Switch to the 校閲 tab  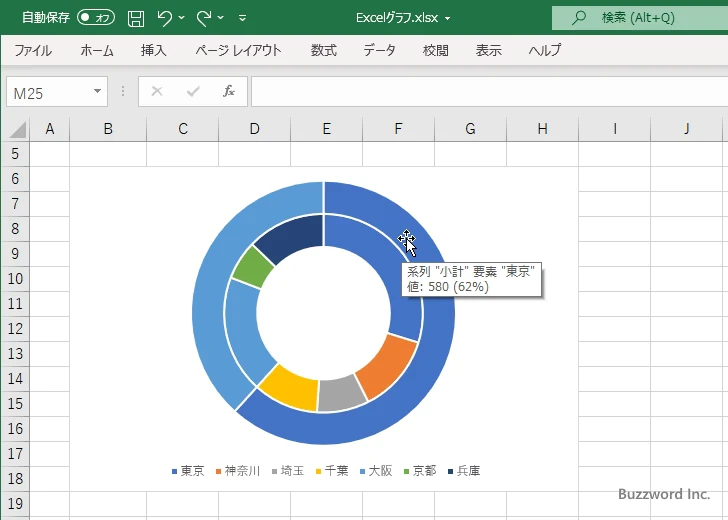click(x=436, y=50)
